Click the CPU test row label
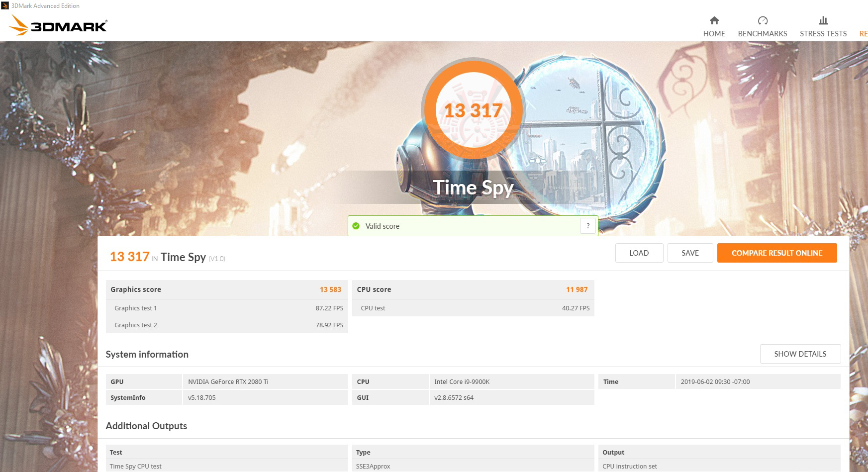This screenshot has width=868, height=472. click(373, 308)
